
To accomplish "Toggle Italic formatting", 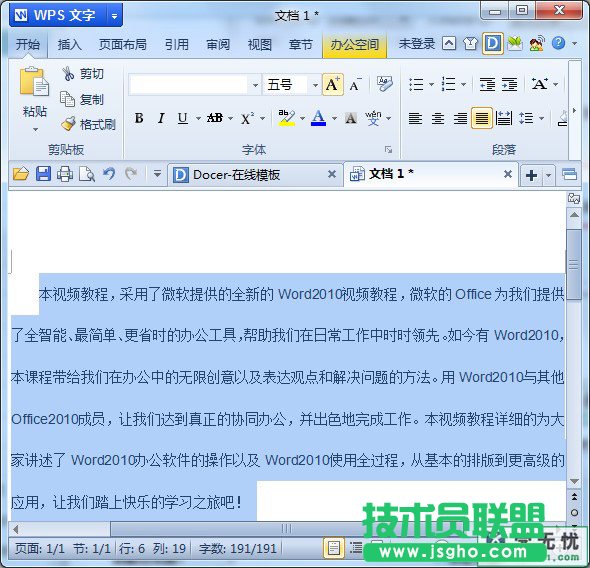I will pos(161,118).
